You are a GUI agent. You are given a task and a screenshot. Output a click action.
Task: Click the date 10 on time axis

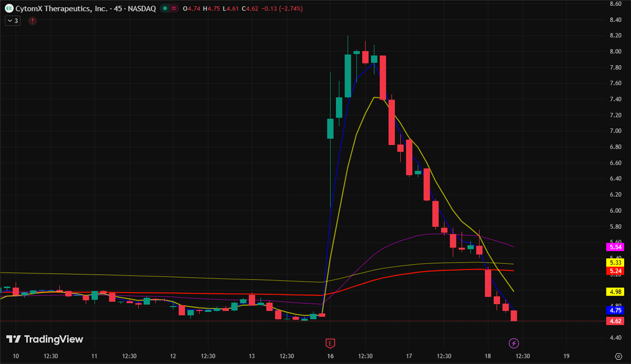(x=15, y=356)
